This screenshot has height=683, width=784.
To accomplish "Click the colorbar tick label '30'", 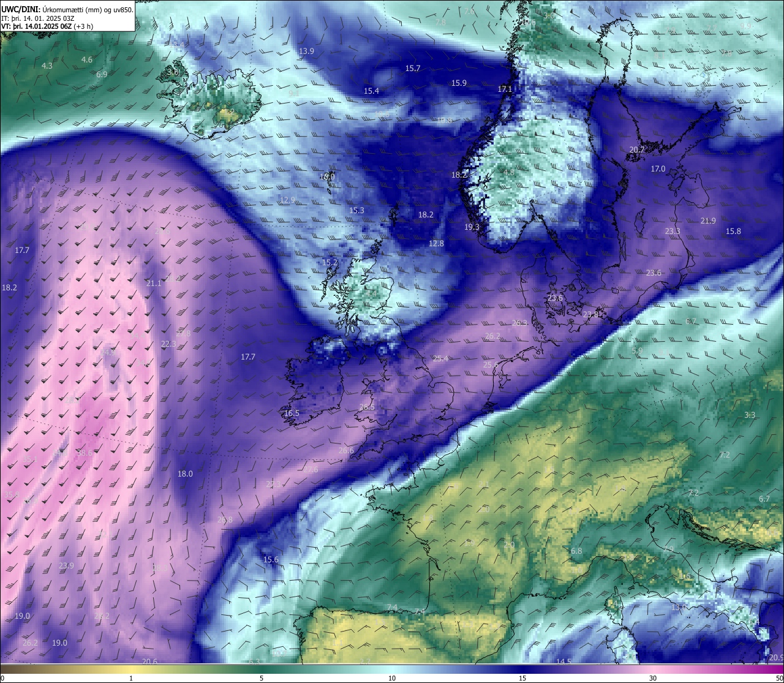I will tap(653, 677).
